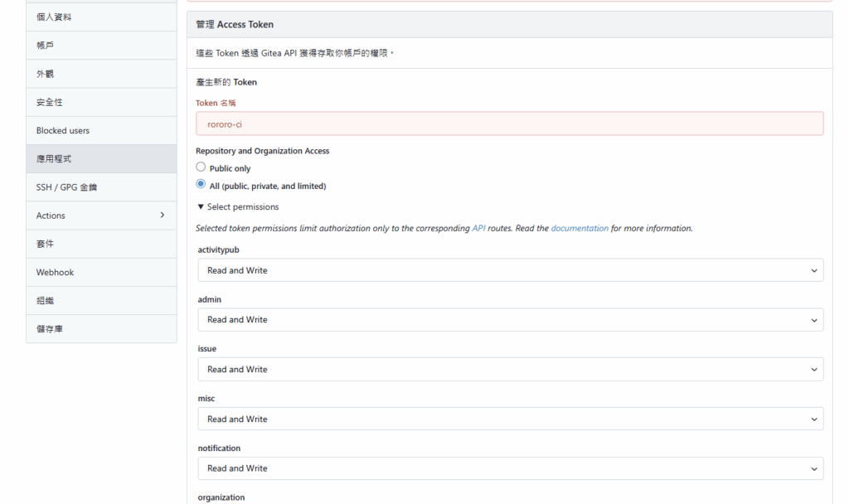Click the Token name input field
This screenshot has width=849, height=504.
(509, 124)
